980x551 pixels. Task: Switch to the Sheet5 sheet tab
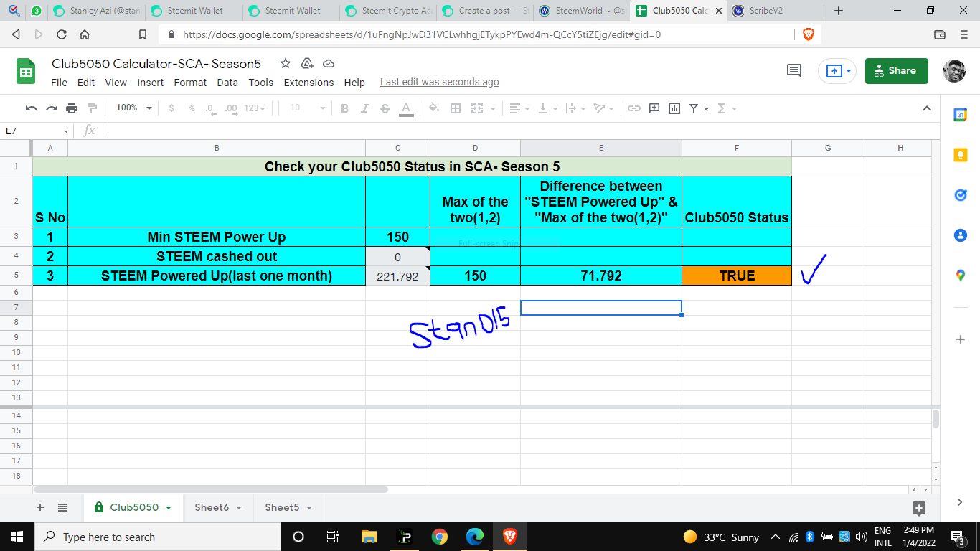coord(282,507)
